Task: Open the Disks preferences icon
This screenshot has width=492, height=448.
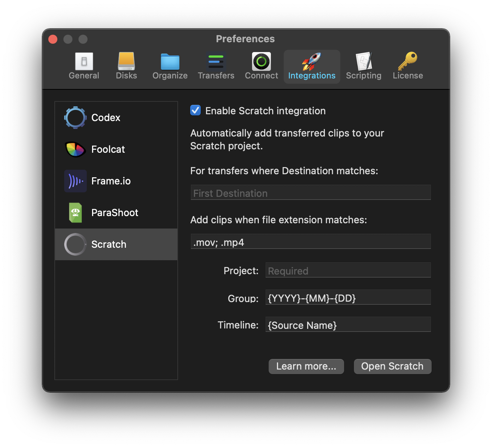Action: coord(126,61)
